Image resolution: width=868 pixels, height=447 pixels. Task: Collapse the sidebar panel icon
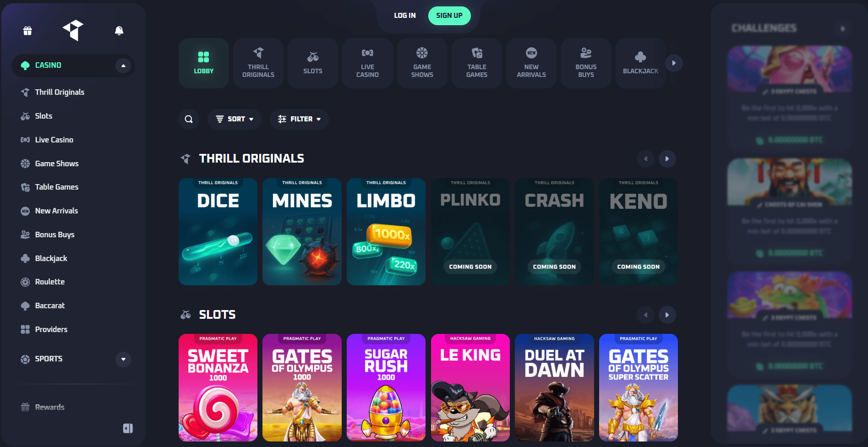click(x=128, y=428)
